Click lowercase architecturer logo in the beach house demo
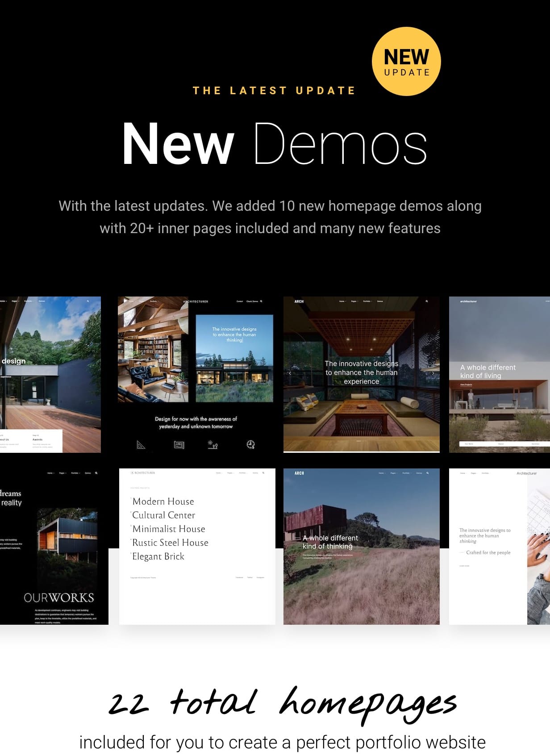This screenshot has height=756, width=550. pyautogui.click(x=468, y=301)
